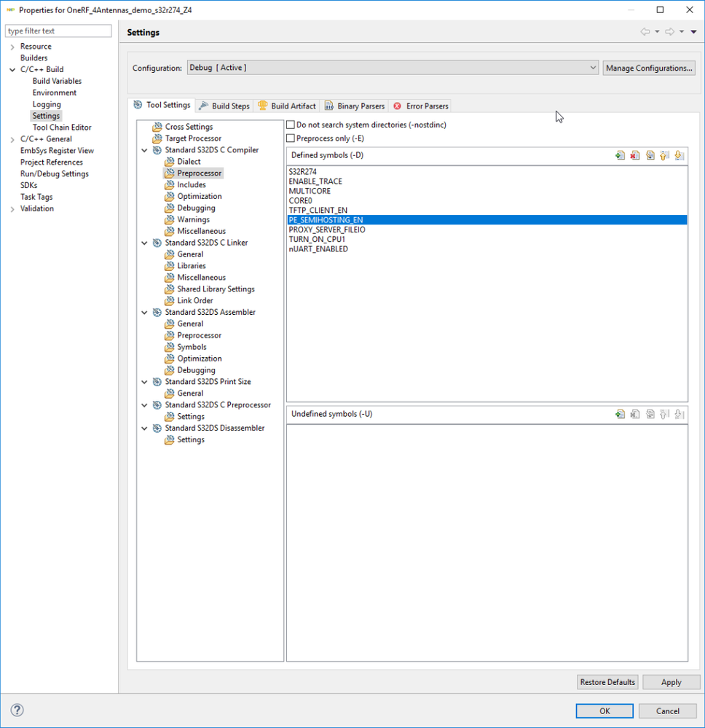705x728 pixels.
Task: Collapse Standard S32DS Disassembler node
Action: pyautogui.click(x=144, y=428)
